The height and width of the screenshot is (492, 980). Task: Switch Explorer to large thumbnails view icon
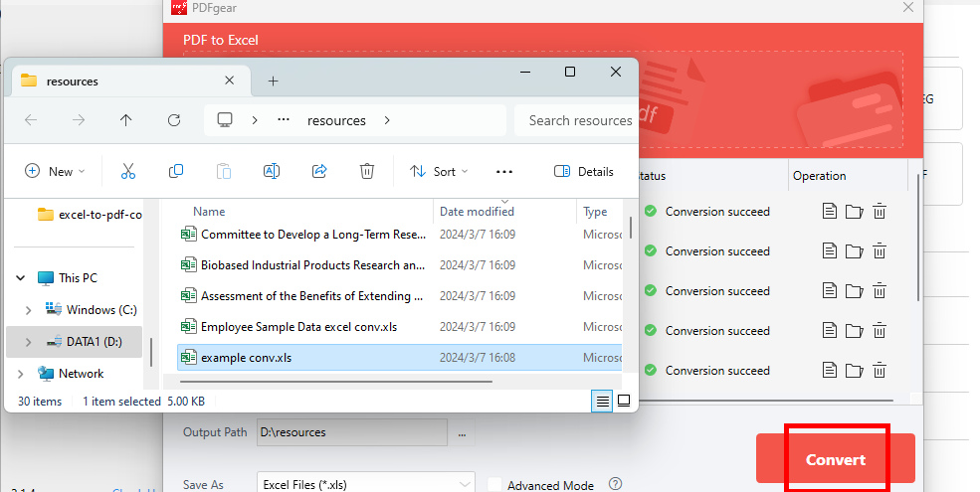point(624,401)
